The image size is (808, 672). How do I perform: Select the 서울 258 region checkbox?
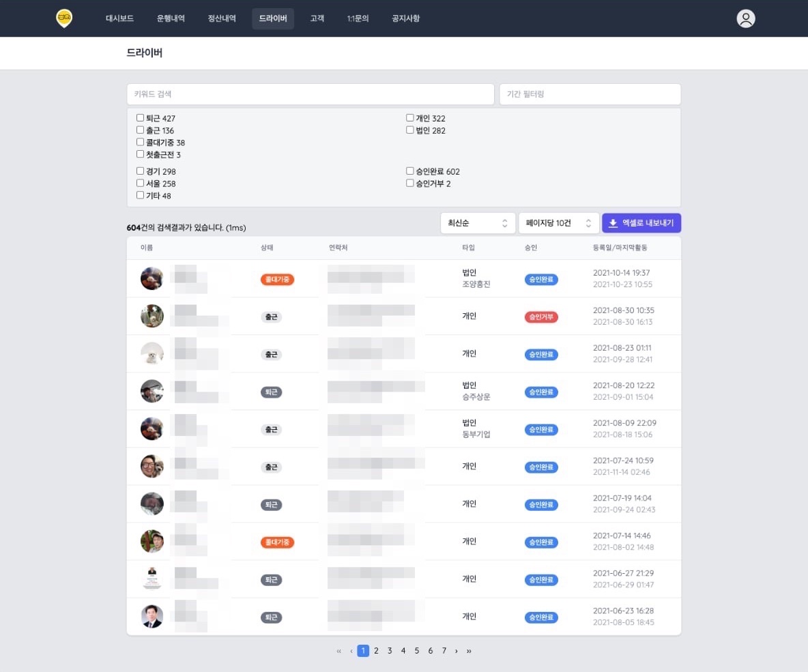140,183
